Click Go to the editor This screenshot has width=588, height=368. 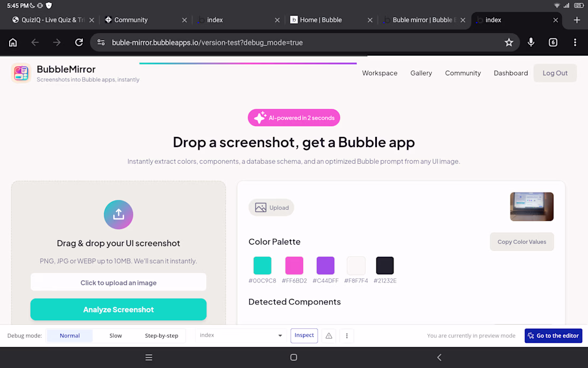[x=553, y=336]
